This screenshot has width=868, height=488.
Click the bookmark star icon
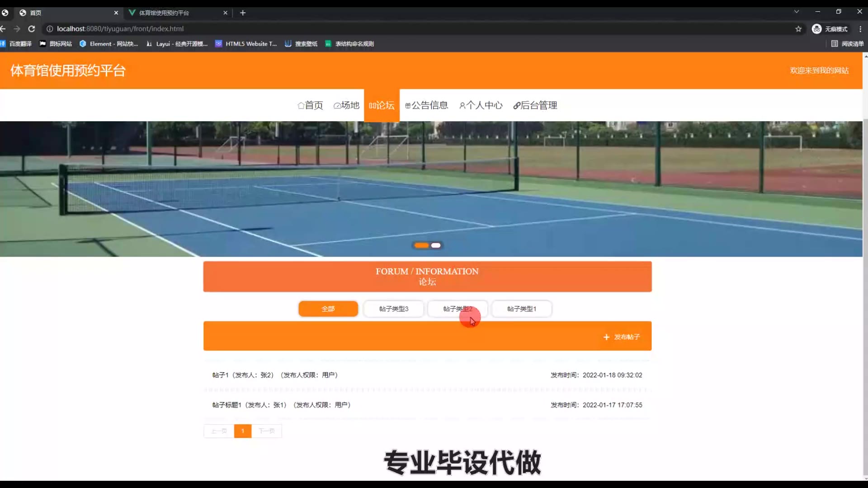[x=798, y=29]
